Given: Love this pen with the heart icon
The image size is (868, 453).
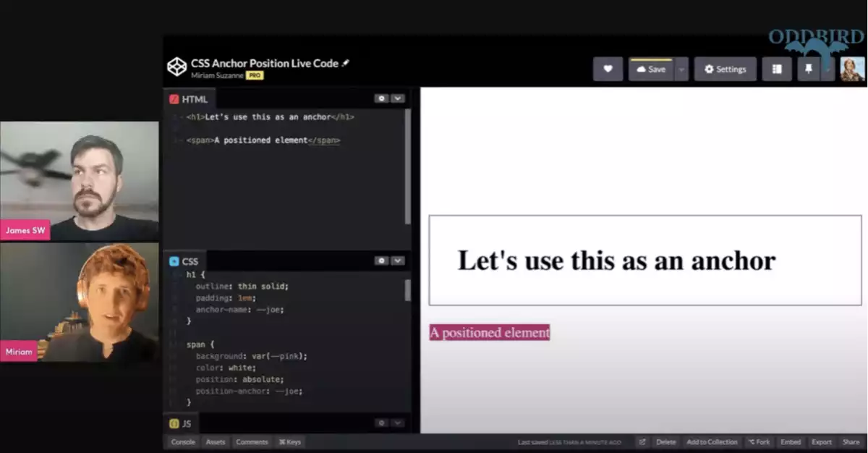Looking at the screenshot, I should (608, 69).
